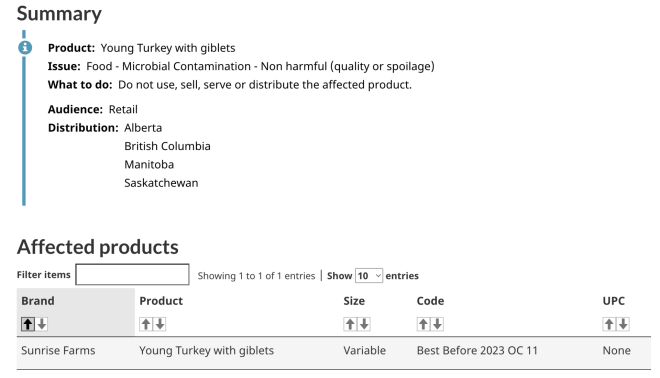Sort Code column descending arrow
660x378 pixels.
coord(437,324)
